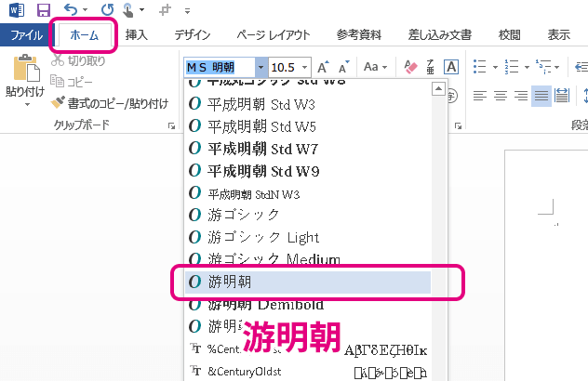Open the ページ レイアウト tab
The height and width of the screenshot is (381, 588).
tap(274, 34)
